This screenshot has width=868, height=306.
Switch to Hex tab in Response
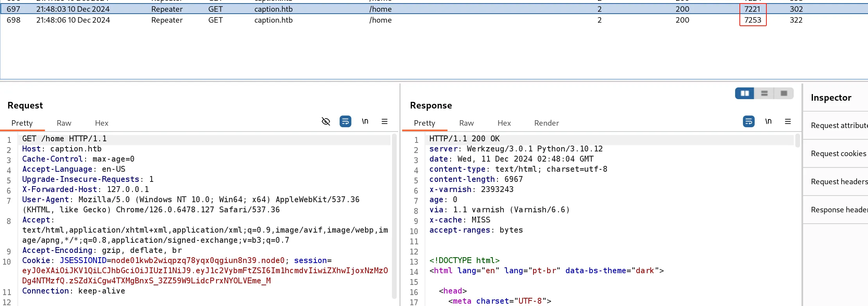[504, 123]
